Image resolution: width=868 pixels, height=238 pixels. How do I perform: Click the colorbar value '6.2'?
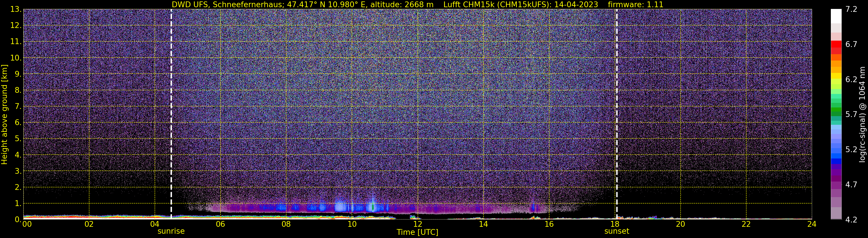click(x=851, y=80)
